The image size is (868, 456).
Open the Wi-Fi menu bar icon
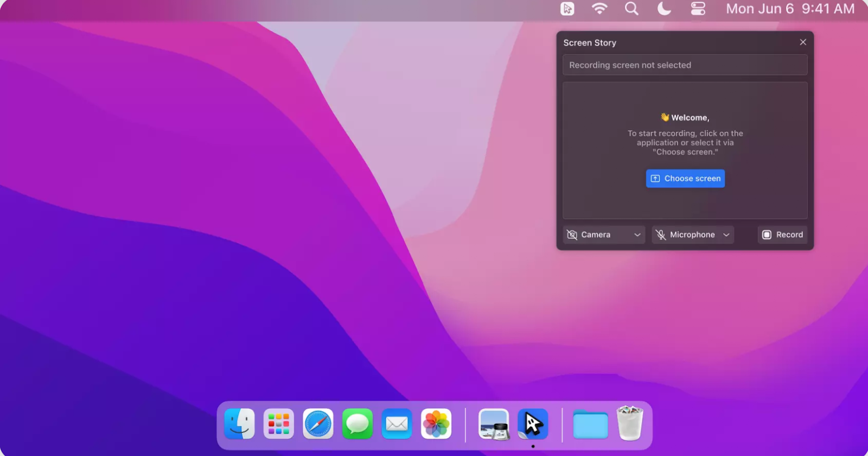pyautogui.click(x=599, y=9)
